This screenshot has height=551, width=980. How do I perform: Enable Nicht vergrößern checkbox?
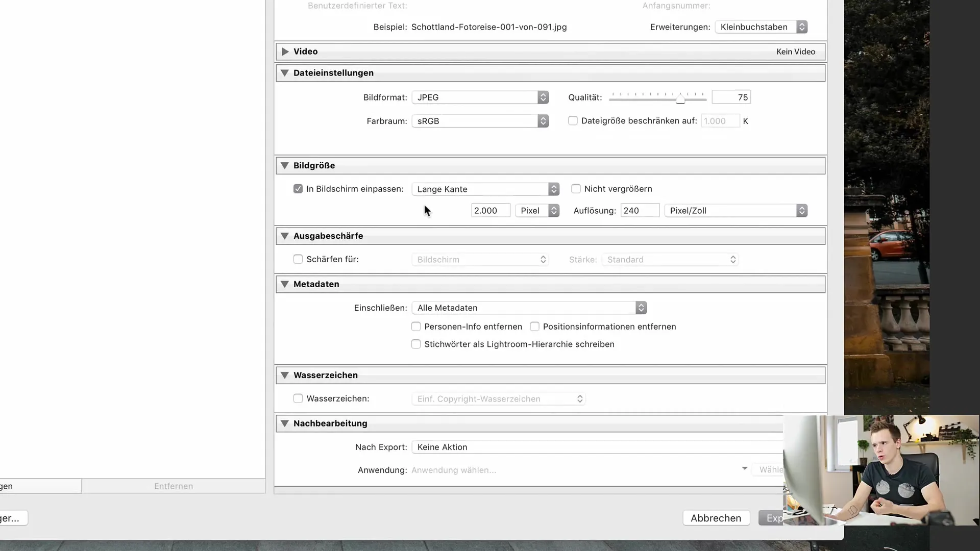[576, 189]
